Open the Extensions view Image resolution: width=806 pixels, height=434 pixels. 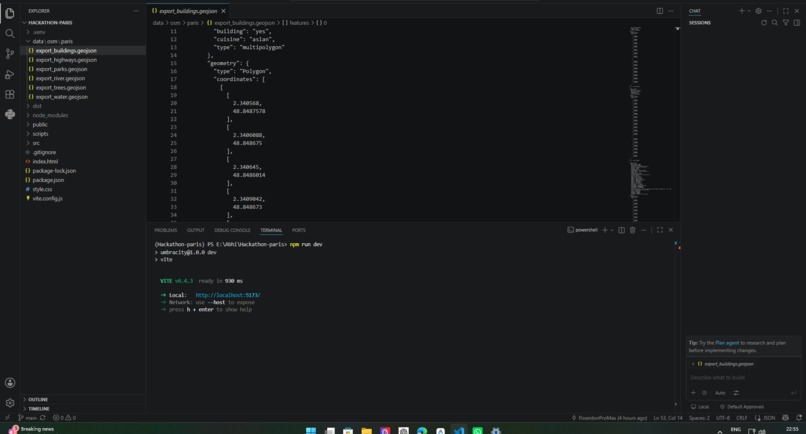[x=10, y=94]
